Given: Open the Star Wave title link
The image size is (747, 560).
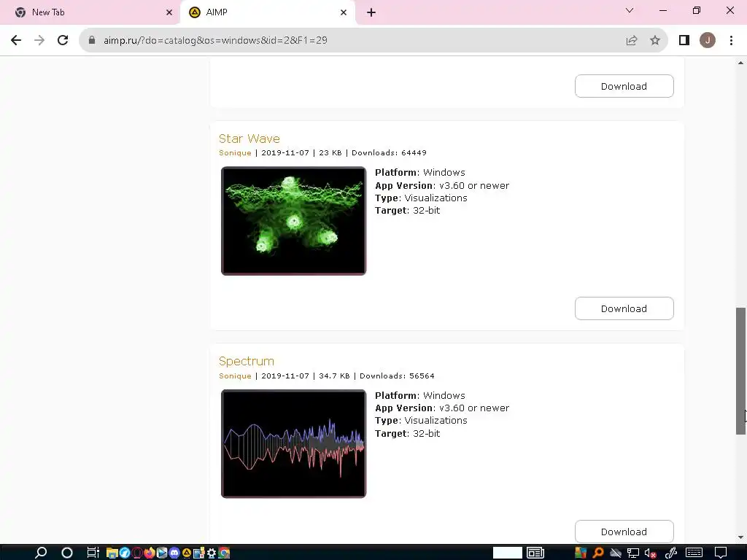Looking at the screenshot, I should (249, 139).
